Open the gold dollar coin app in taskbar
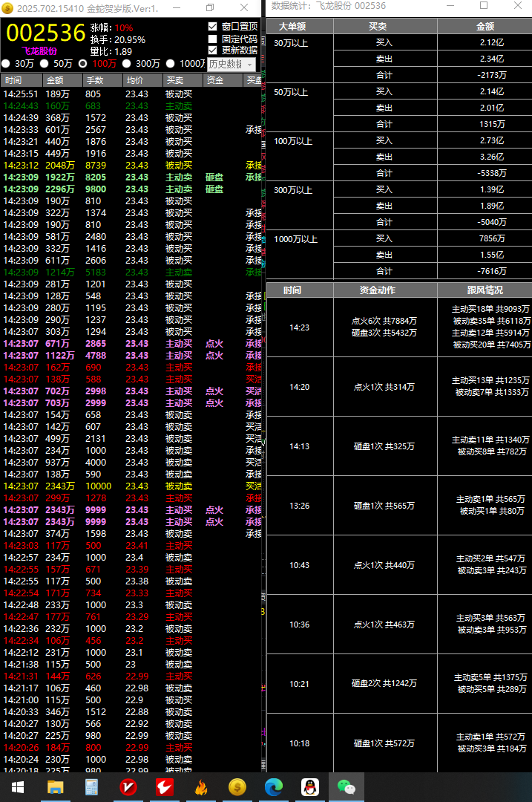Image resolution: width=532 pixels, height=802 pixels. tap(237, 786)
